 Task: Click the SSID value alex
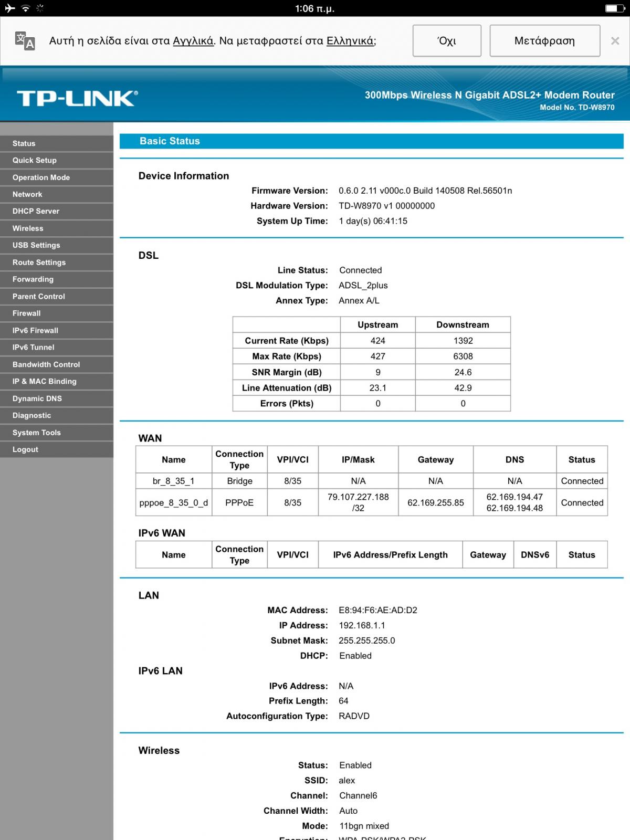point(347,781)
